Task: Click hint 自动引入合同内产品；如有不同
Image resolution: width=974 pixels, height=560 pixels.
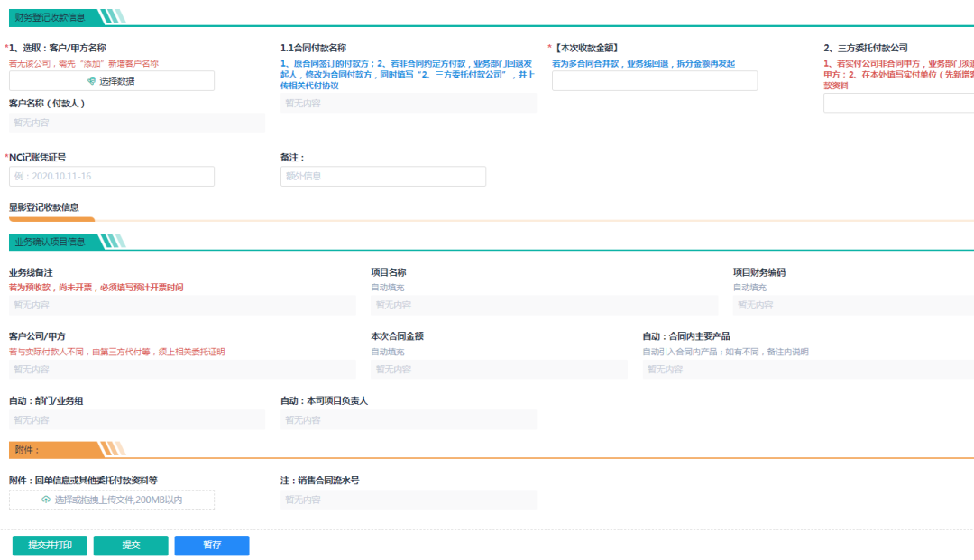Action: pyautogui.click(x=725, y=352)
